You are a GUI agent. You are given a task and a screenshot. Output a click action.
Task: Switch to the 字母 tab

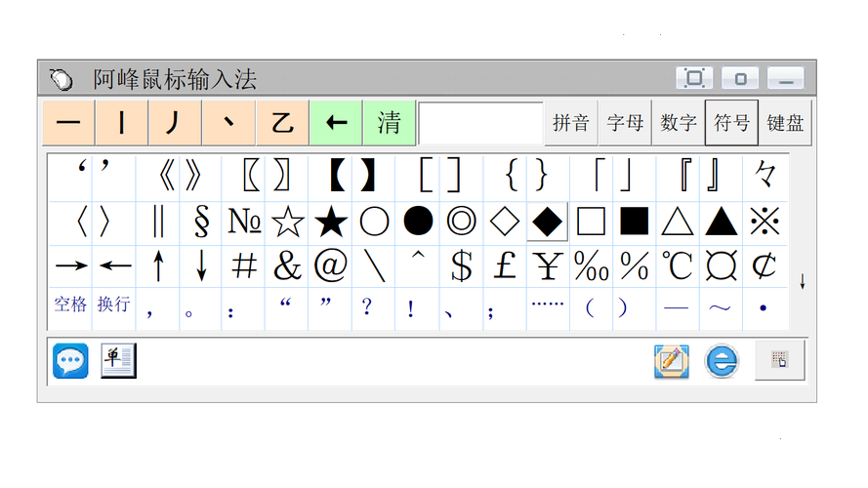(625, 123)
